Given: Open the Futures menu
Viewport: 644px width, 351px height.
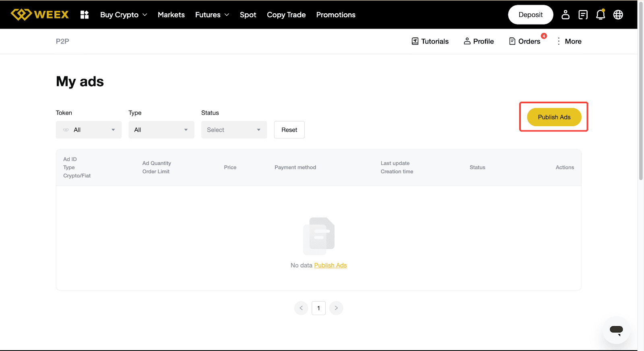Looking at the screenshot, I should tap(212, 15).
